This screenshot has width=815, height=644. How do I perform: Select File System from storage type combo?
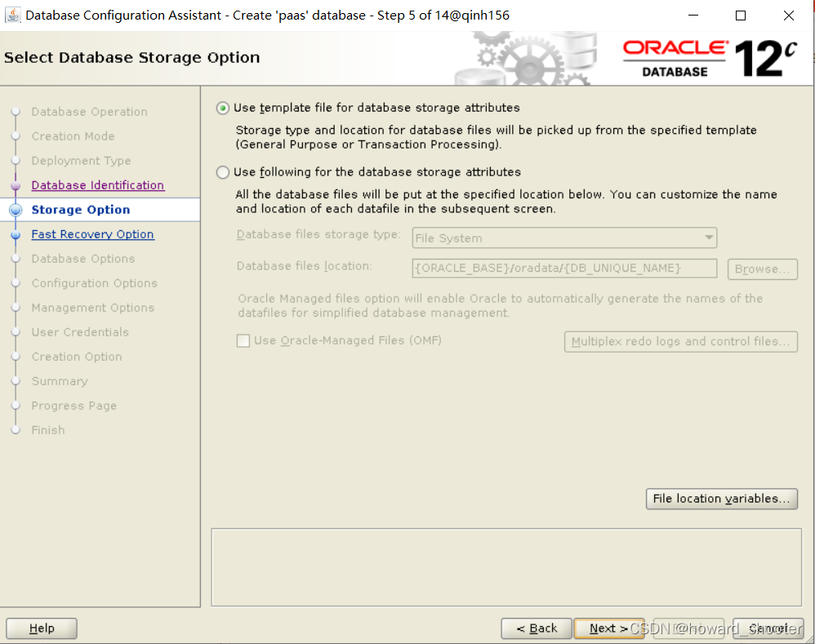point(563,238)
